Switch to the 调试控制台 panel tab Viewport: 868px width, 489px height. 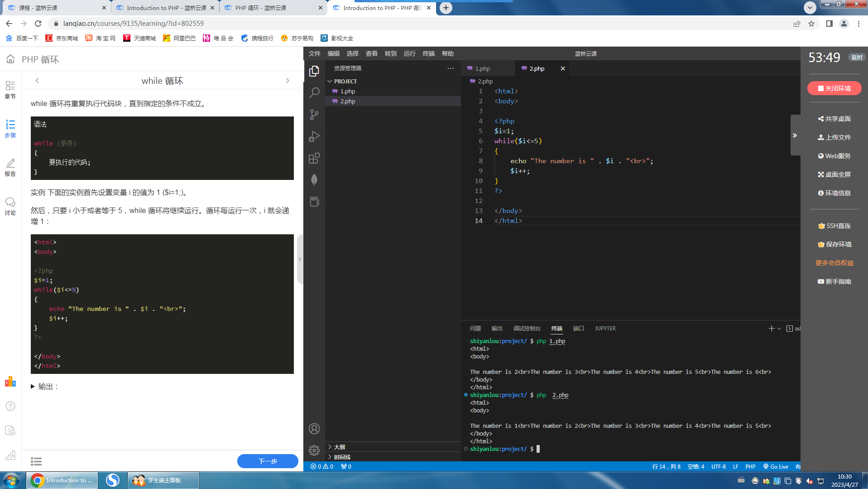[527, 329]
